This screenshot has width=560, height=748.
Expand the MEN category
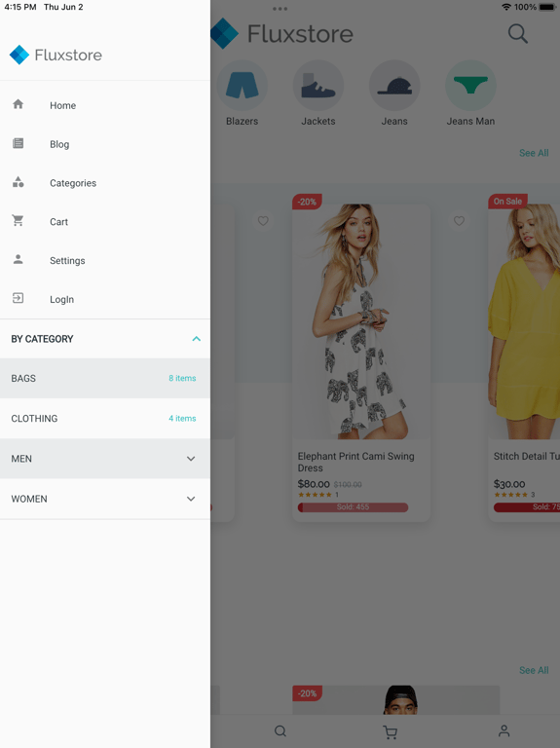click(191, 459)
